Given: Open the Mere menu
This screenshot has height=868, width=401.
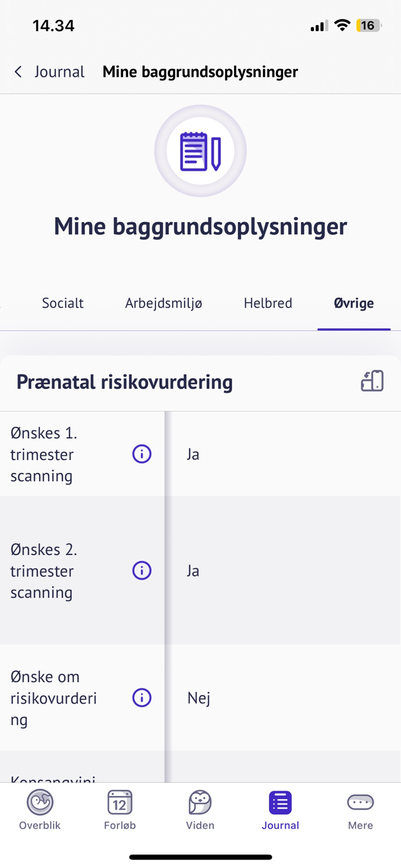Looking at the screenshot, I should click(360, 810).
